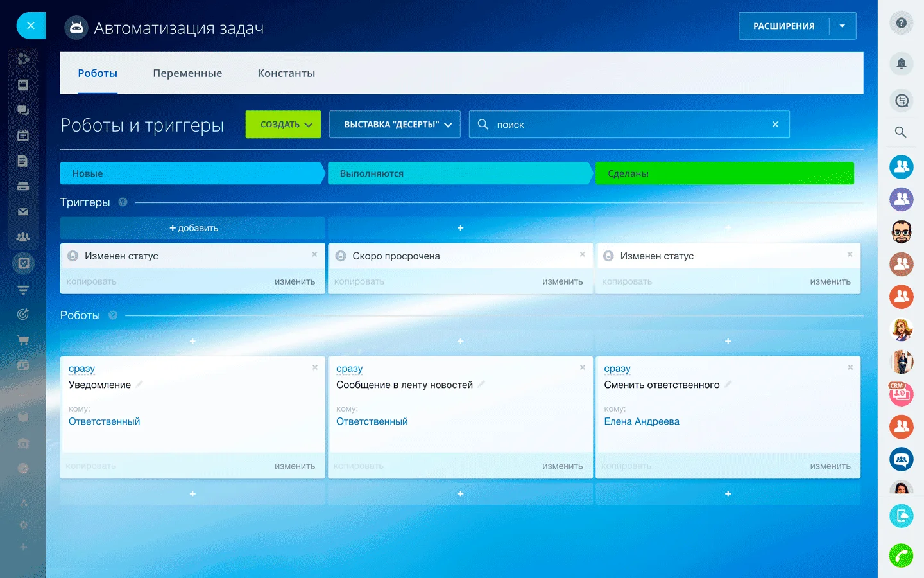924x578 pixels.
Task: Open the mail envelope icon in left sidebar
Action: [23, 211]
